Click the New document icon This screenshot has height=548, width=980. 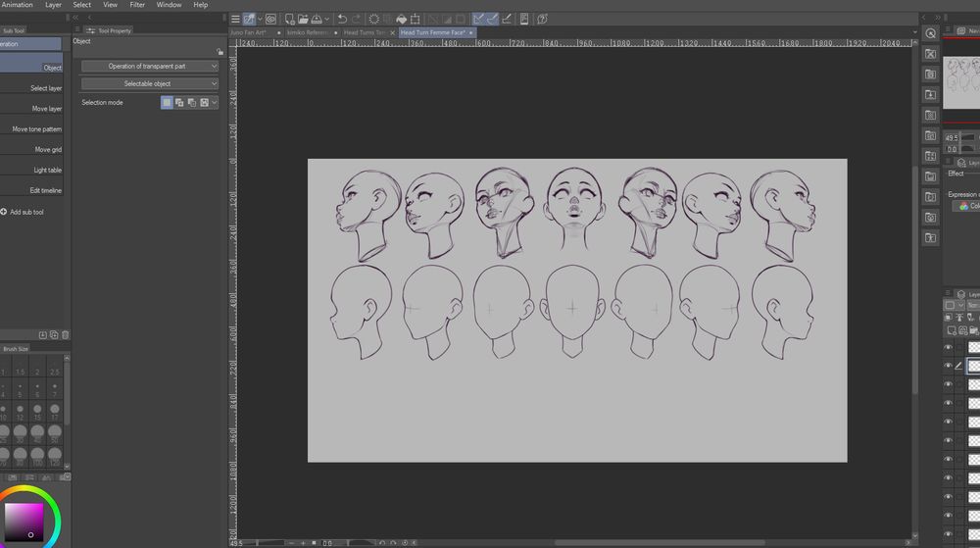(289, 20)
